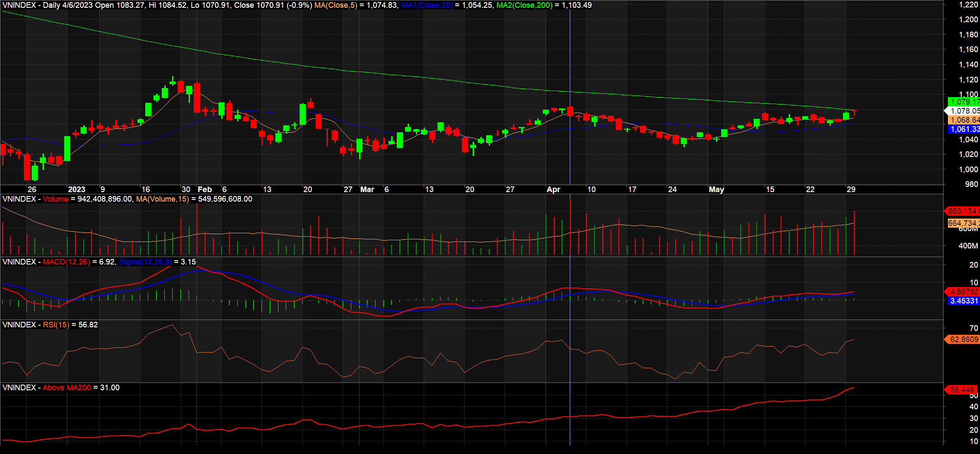Click the May label on date axis

716,189
